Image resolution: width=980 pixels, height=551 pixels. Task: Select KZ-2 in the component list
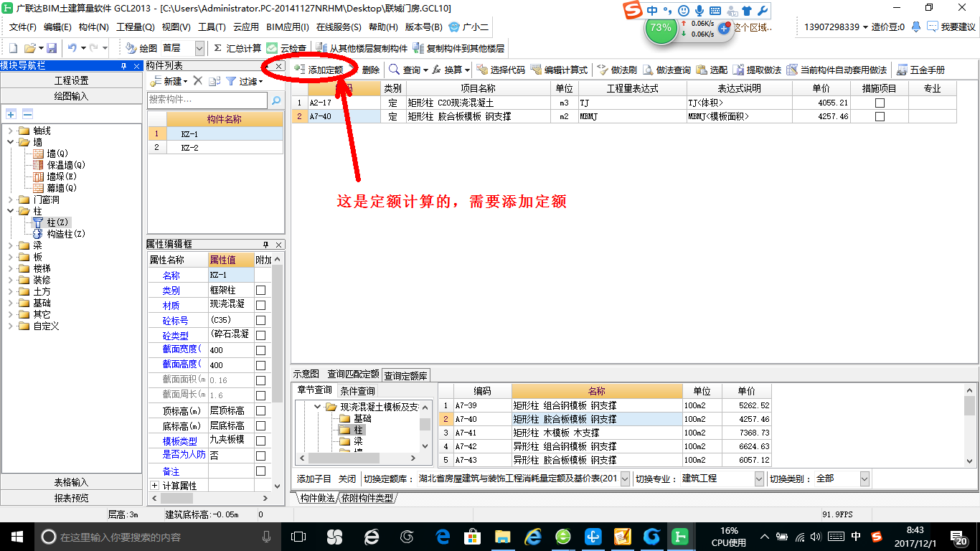(189, 147)
